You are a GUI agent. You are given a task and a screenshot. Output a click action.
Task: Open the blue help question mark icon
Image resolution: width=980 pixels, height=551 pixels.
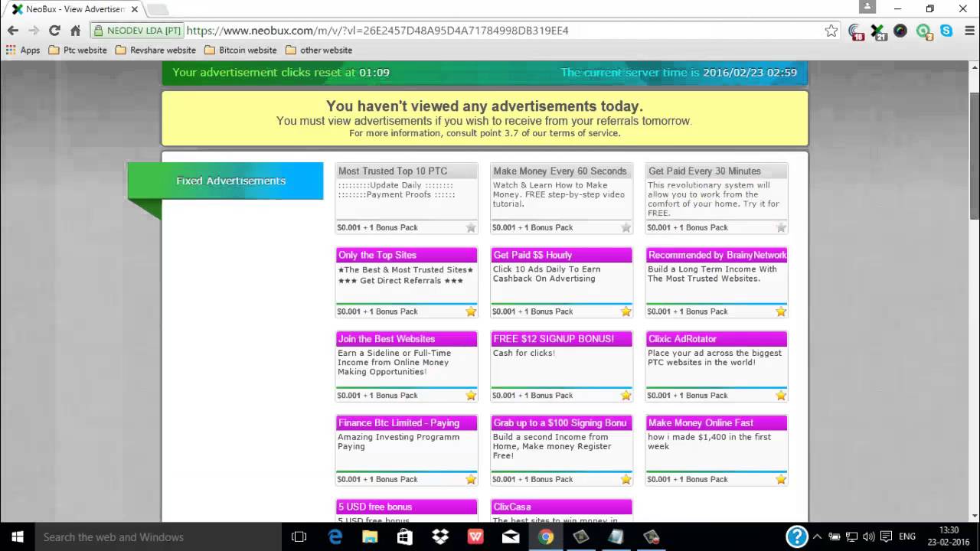coord(797,536)
